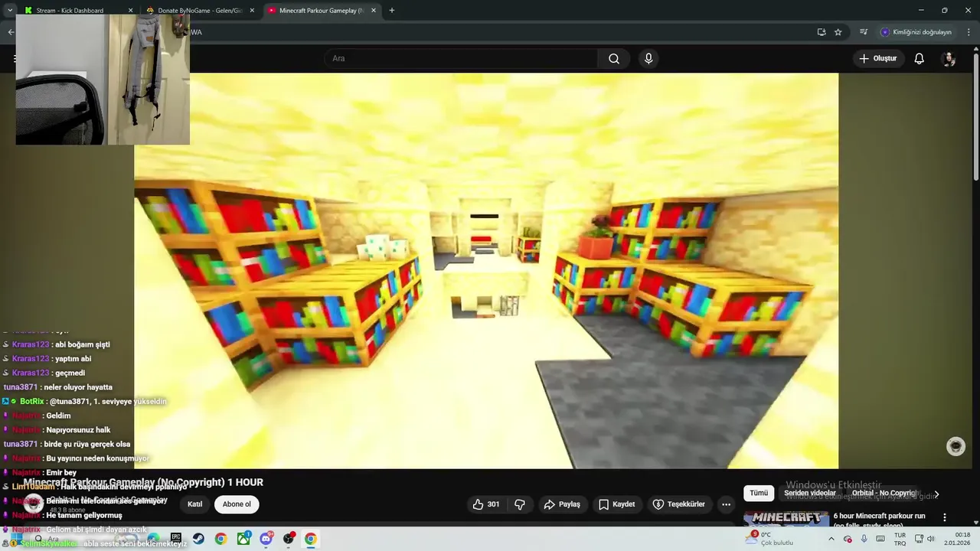Select the Orbital - No Copyright chip
Viewport: 980px width, 551px height.
pyautogui.click(x=884, y=493)
